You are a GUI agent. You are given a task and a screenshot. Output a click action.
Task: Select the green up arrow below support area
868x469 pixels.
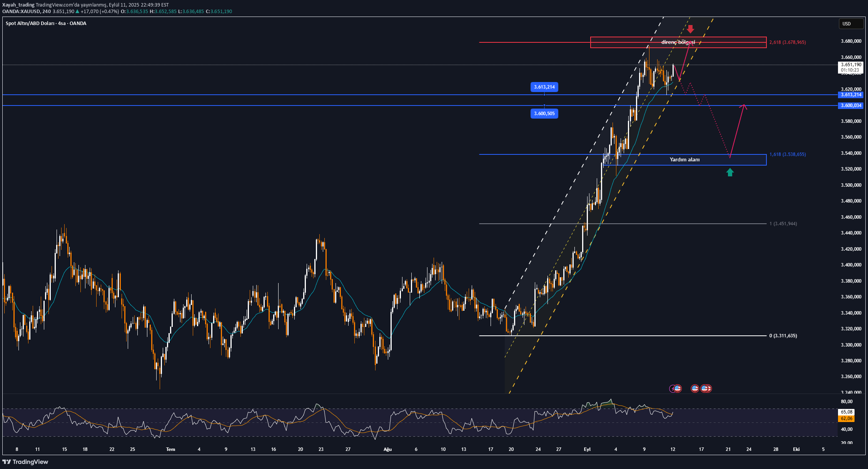(730, 172)
